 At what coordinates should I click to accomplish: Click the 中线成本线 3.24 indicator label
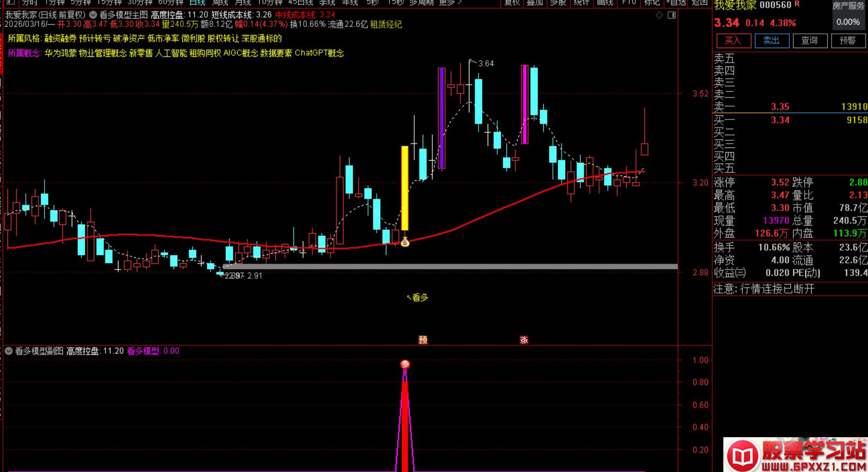coord(305,15)
